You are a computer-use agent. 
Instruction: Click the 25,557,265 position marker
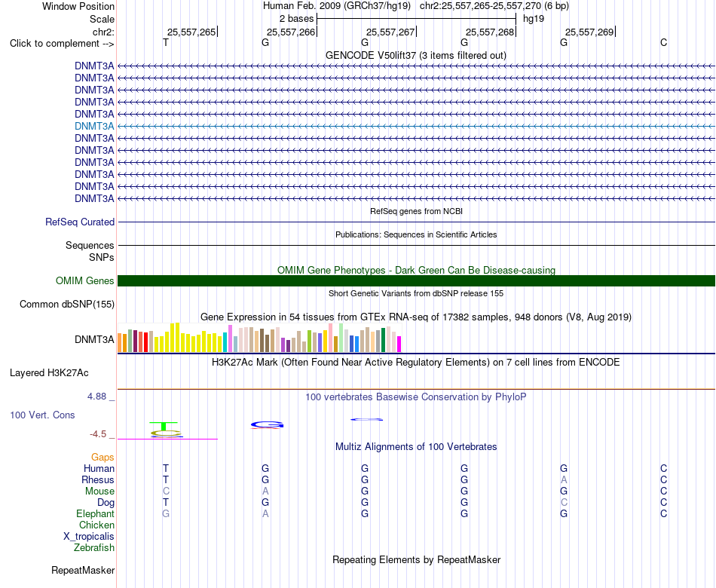click(191, 32)
